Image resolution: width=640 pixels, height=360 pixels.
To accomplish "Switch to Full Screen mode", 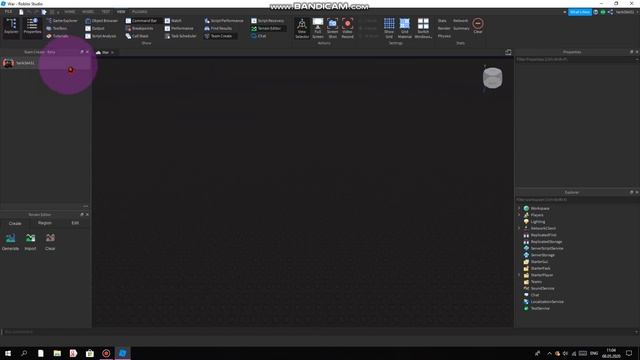I will point(318,28).
